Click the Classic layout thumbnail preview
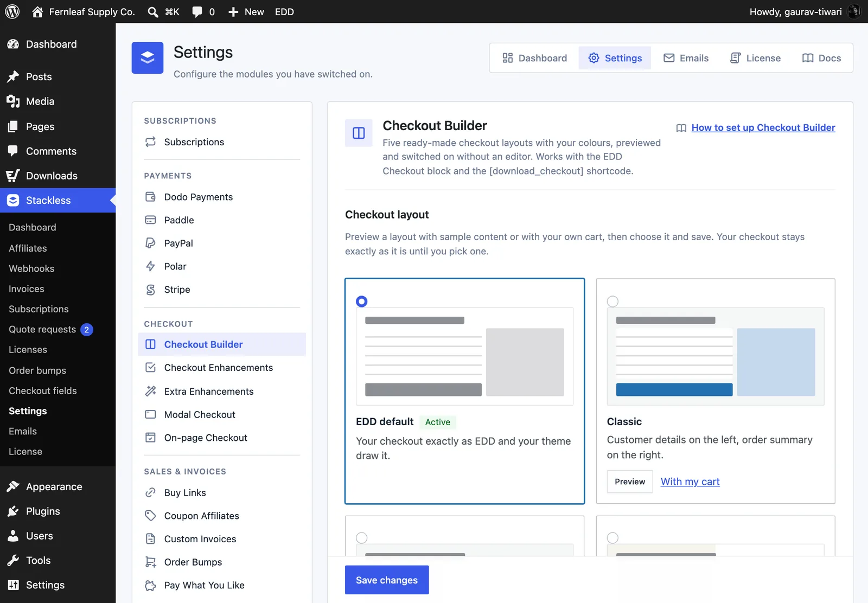 [716, 356]
